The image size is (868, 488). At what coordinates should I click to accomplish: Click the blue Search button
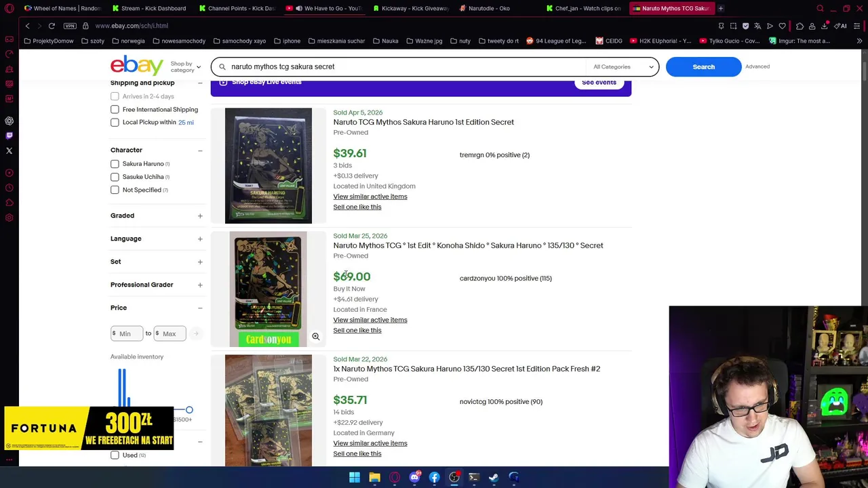[703, 66]
